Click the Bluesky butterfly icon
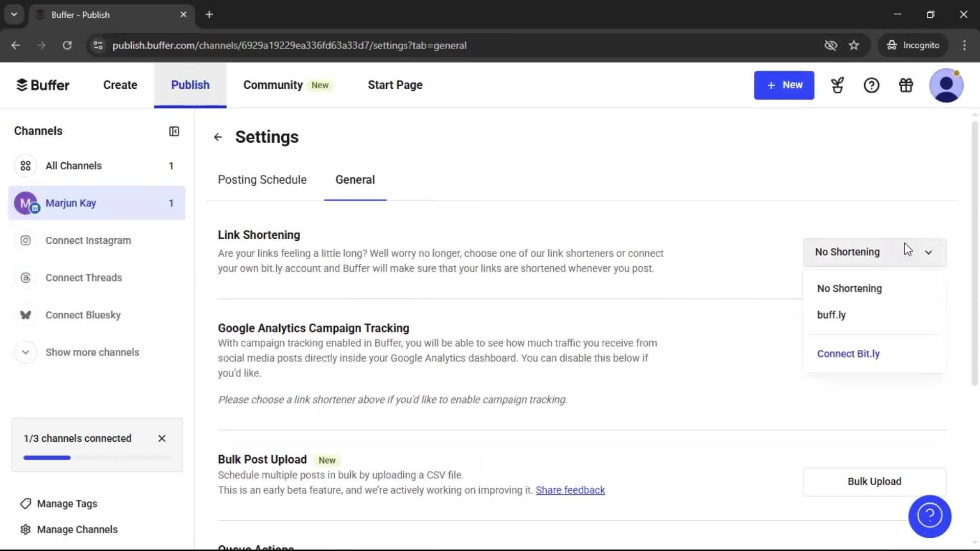Screen dimensions: 980x551 click(x=26, y=315)
